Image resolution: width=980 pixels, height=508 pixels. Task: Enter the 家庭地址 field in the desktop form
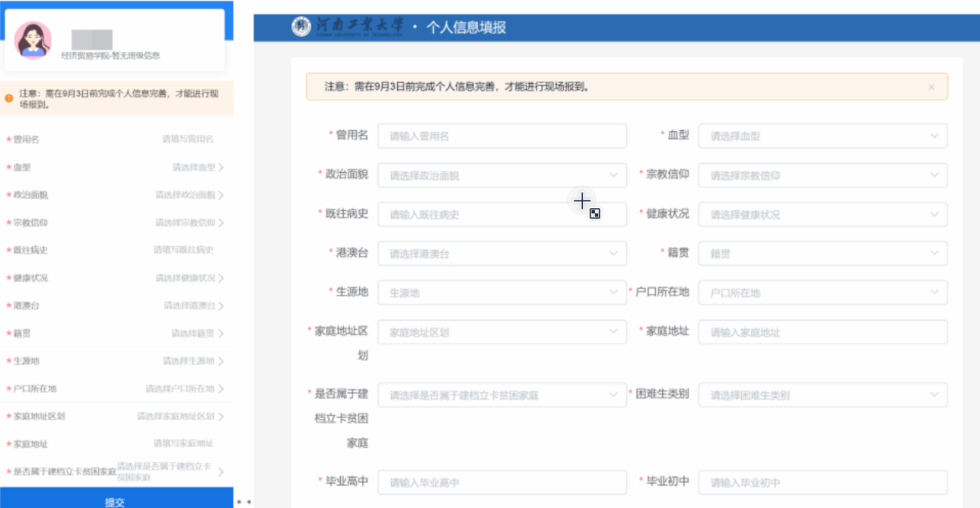(x=822, y=332)
